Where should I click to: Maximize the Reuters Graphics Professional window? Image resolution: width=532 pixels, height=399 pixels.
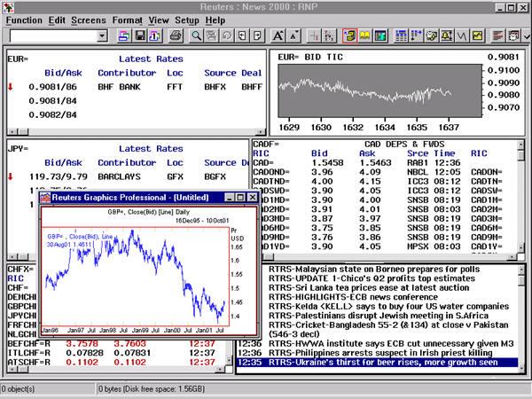tap(240, 197)
